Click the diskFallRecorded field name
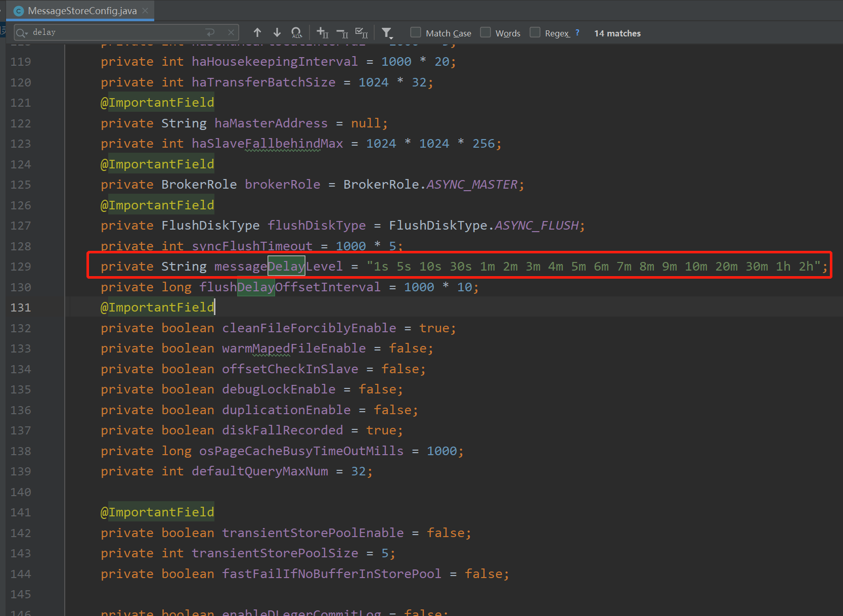Image resolution: width=843 pixels, height=616 pixels. pyautogui.click(x=283, y=430)
